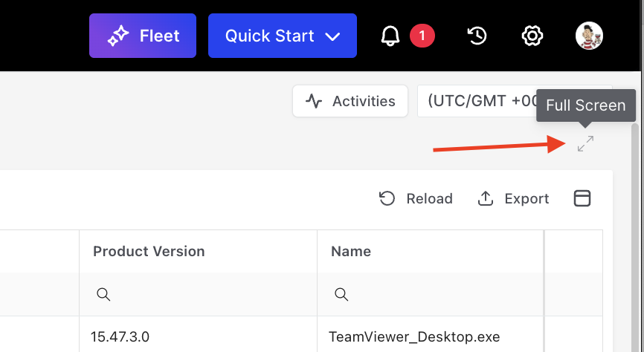
Task: Select the 15.47.3.0 version cell
Action: click(x=120, y=336)
